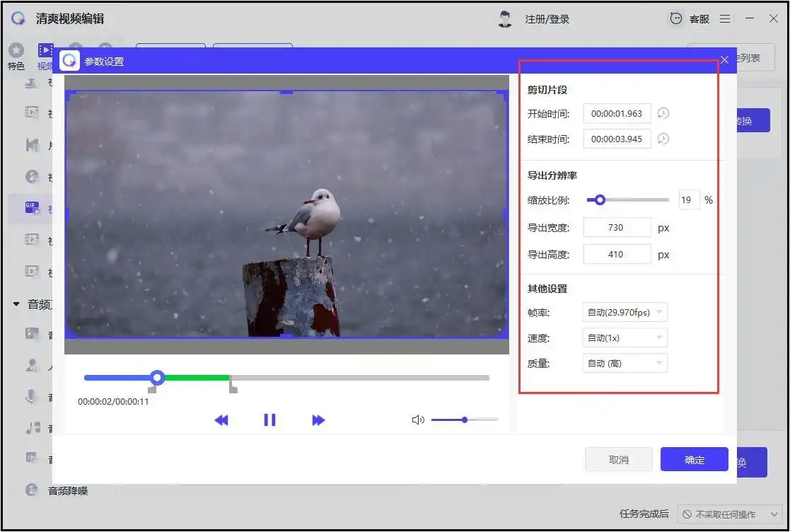Pause the video preview
This screenshot has width=790, height=532.
(269, 420)
